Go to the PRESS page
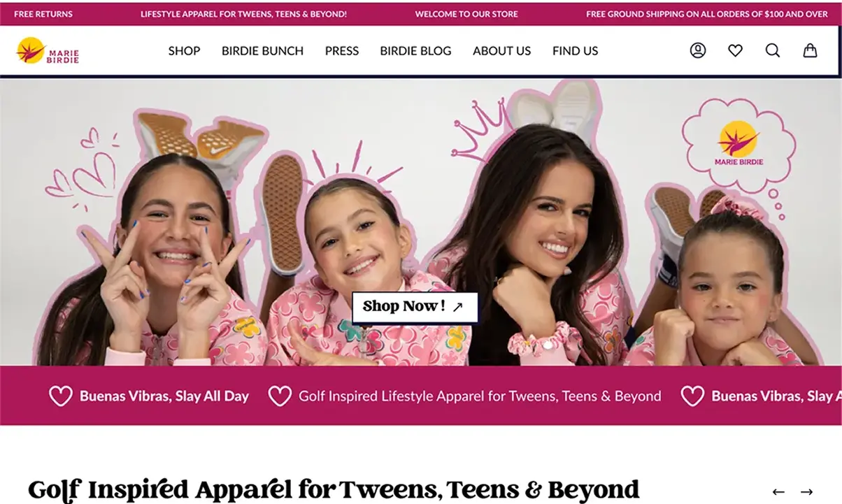Image resolution: width=842 pixels, height=504 pixels. click(x=342, y=50)
